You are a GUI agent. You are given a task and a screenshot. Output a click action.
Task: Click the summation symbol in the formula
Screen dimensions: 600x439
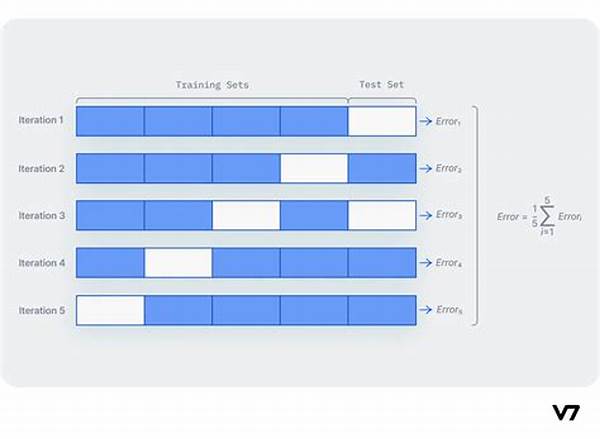coord(547,216)
